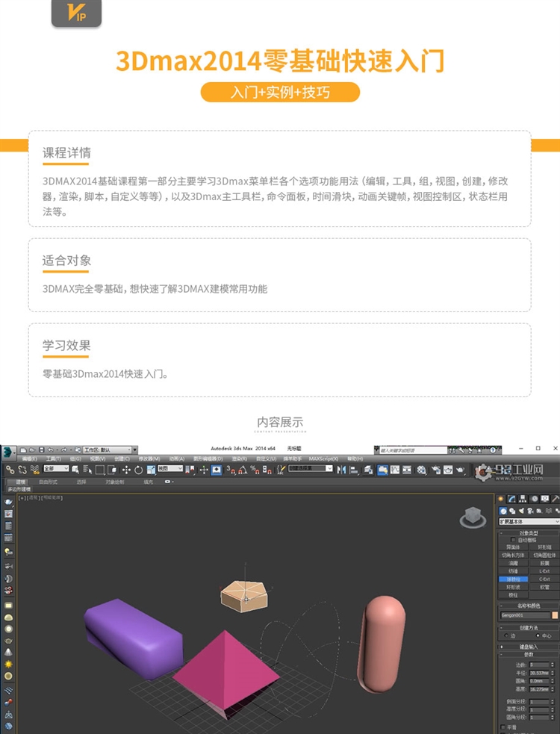Image resolution: width=560 pixels, height=734 pixels.
Task: Activate the Select and Move tool
Action: coord(126,470)
